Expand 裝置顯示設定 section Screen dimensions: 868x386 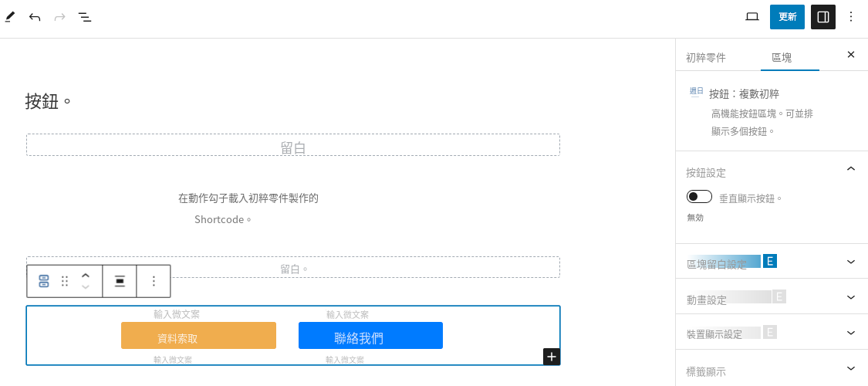(771, 332)
